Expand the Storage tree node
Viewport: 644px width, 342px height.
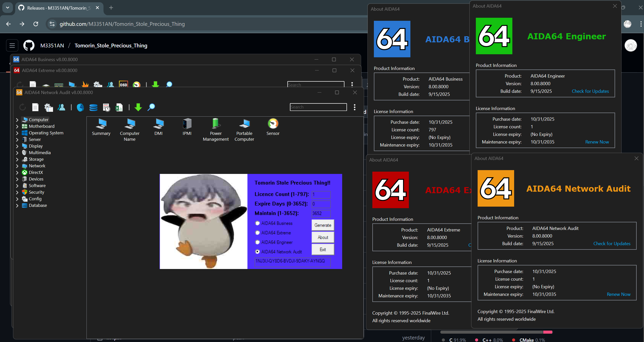click(17, 159)
